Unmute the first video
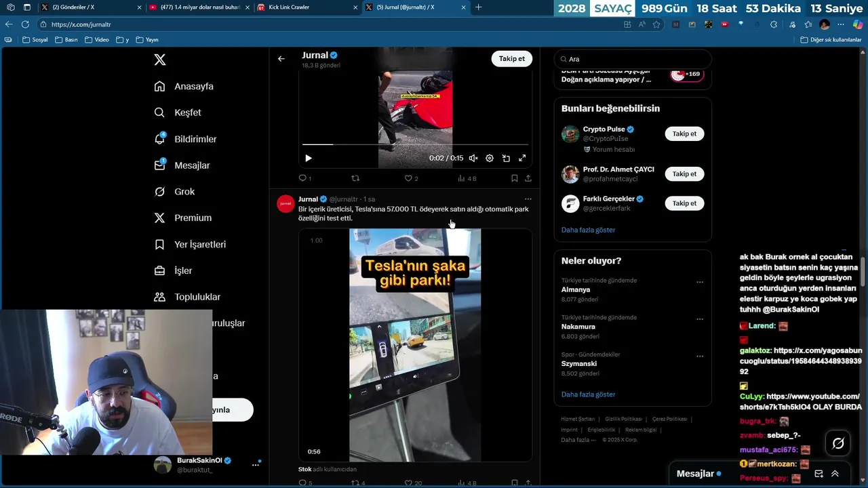This screenshot has width=868, height=488. coord(473,158)
